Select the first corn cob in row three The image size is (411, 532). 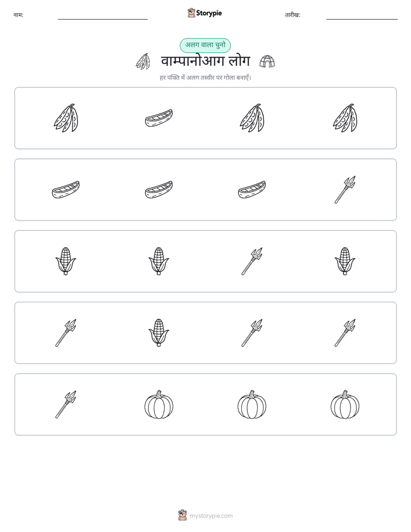66,261
